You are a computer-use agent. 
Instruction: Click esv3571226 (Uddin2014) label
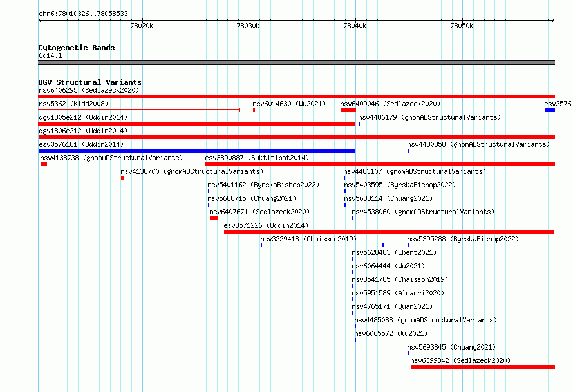(x=266, y=225)
